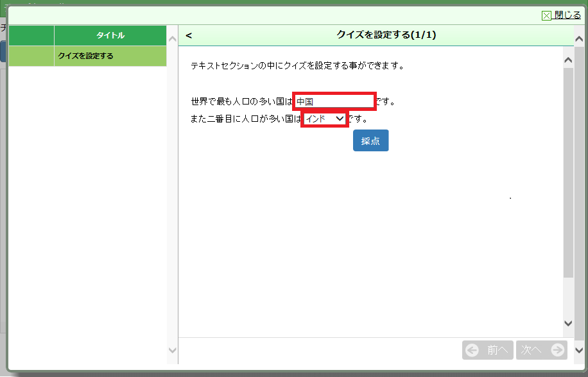Select the クイズを設定する row in title list
The width and height of the screenshot is (588, 377).
88,56
